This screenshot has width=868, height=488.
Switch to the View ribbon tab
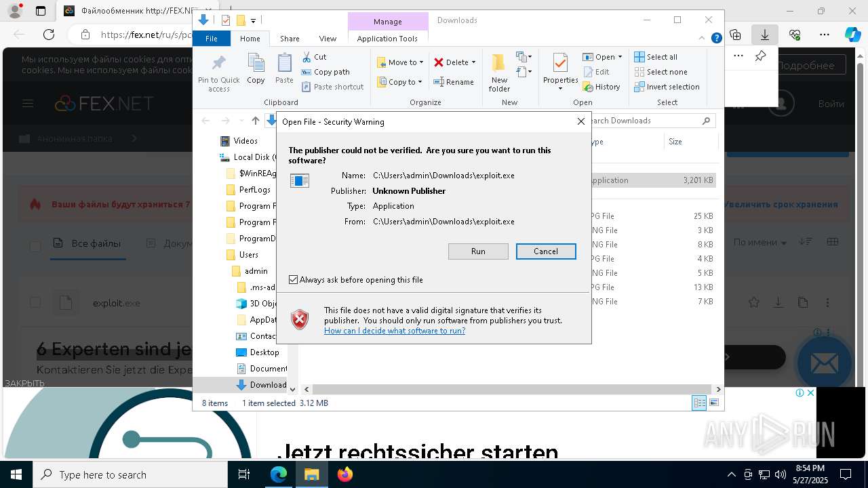tap(328, 39)
